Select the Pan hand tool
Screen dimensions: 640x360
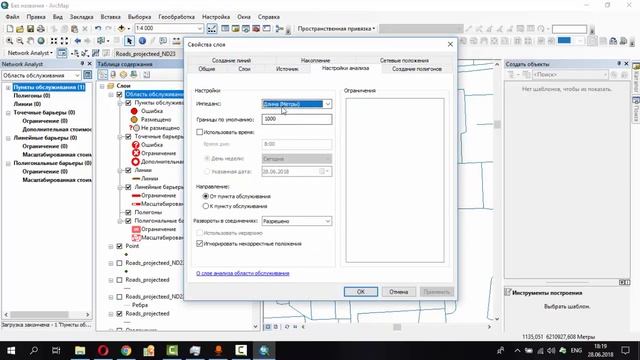tap(30, 41)
